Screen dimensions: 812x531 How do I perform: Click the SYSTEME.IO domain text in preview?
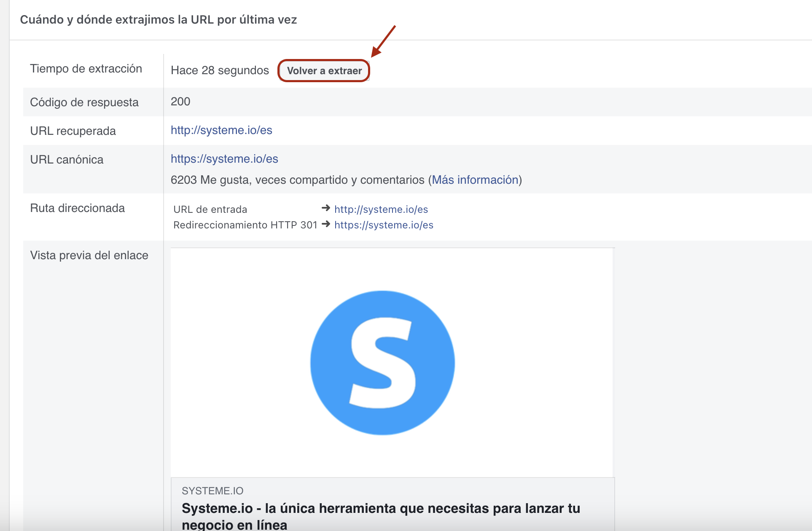pyautogui.click(x=212, y=491)
